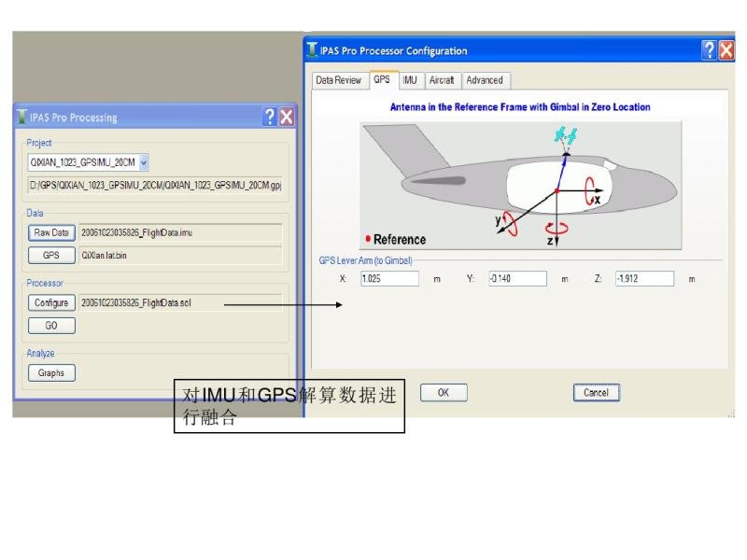This screenshot has height=560, width=747.
Task: Click the GPS Lever Arm (to Gimbal) label
Action: pos(365,260)
